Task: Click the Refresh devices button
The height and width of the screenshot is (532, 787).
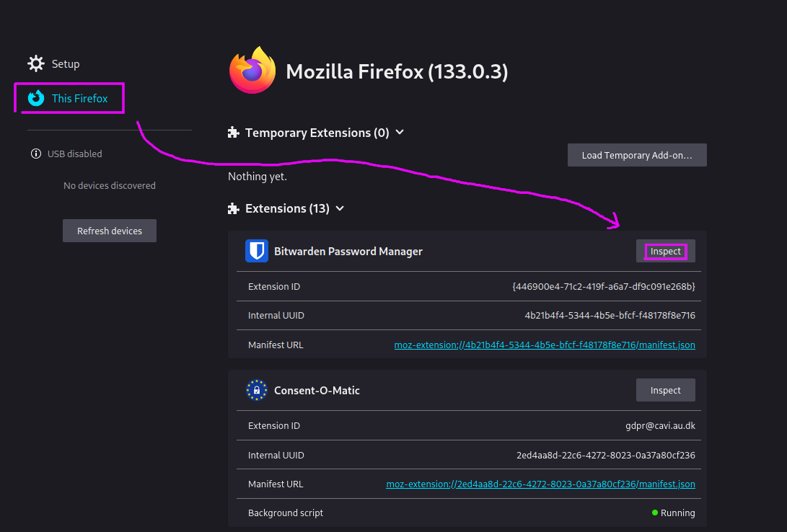Action: click(109, 230)
